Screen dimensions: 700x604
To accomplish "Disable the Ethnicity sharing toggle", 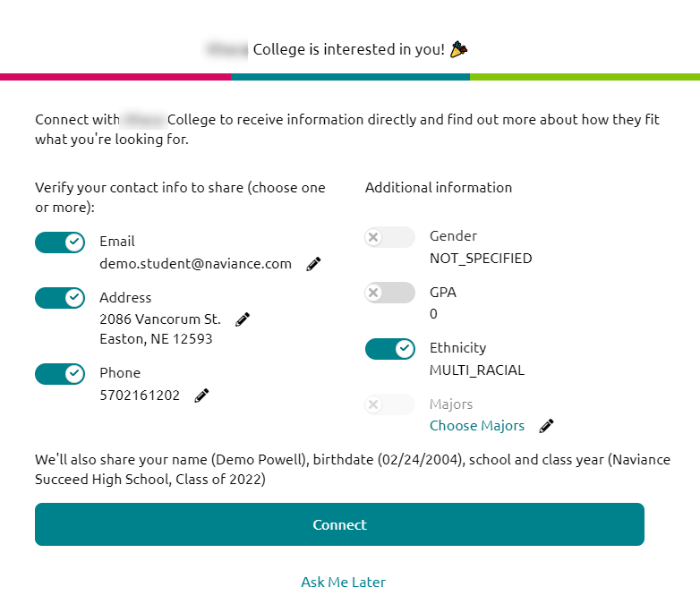I will click(x=389, y=348).
